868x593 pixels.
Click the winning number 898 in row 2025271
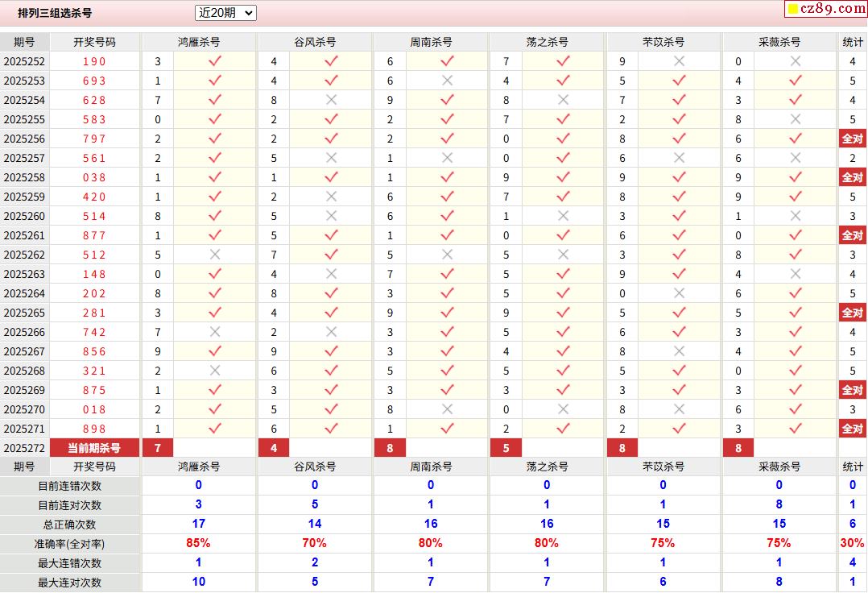click(94, 429)
